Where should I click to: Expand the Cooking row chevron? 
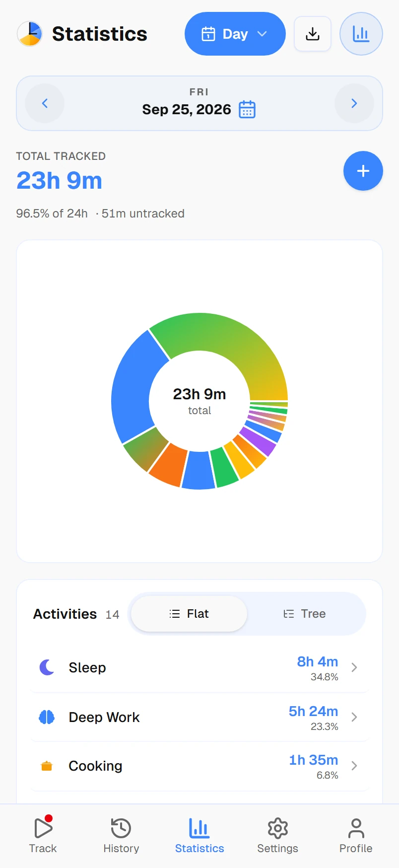click(354, 766)
